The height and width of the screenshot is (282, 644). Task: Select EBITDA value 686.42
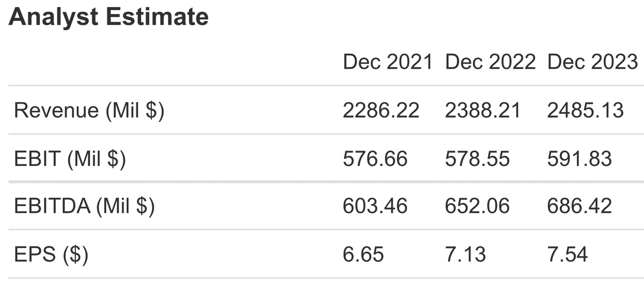(x=579, y=206)
